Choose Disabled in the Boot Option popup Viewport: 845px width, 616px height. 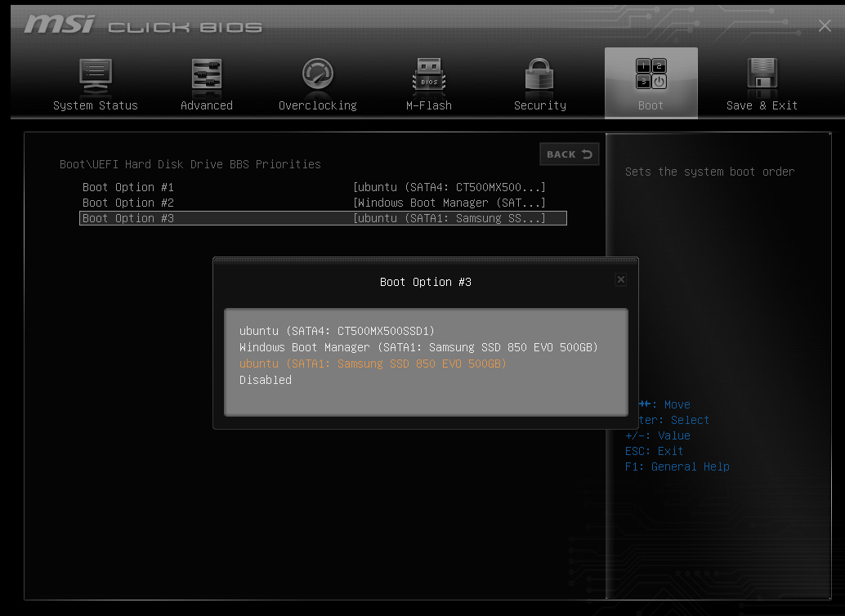pyautogui.click(x=265, y=380)
